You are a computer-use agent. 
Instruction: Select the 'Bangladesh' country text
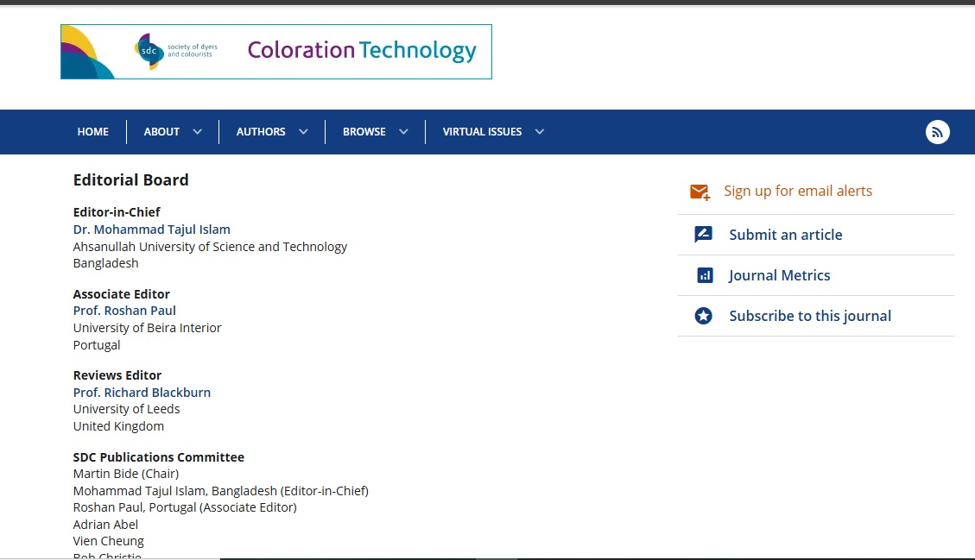pyautogui.click(x=105, y=263)
